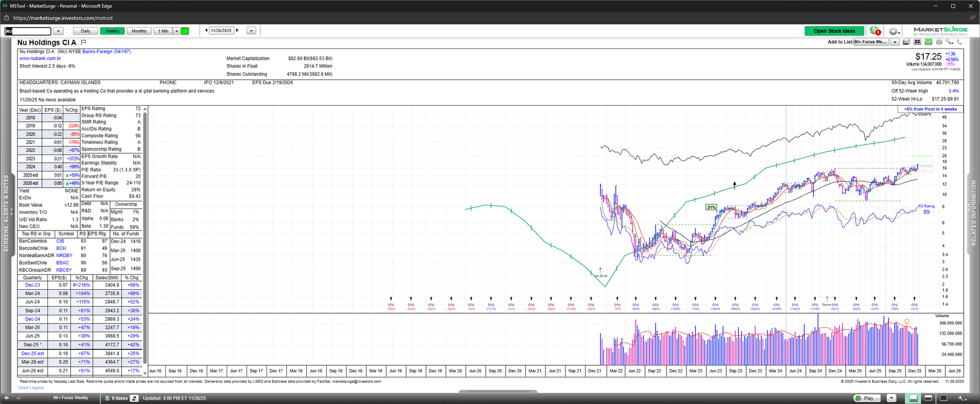Click the four-panel grid view icon

point(917,42)
